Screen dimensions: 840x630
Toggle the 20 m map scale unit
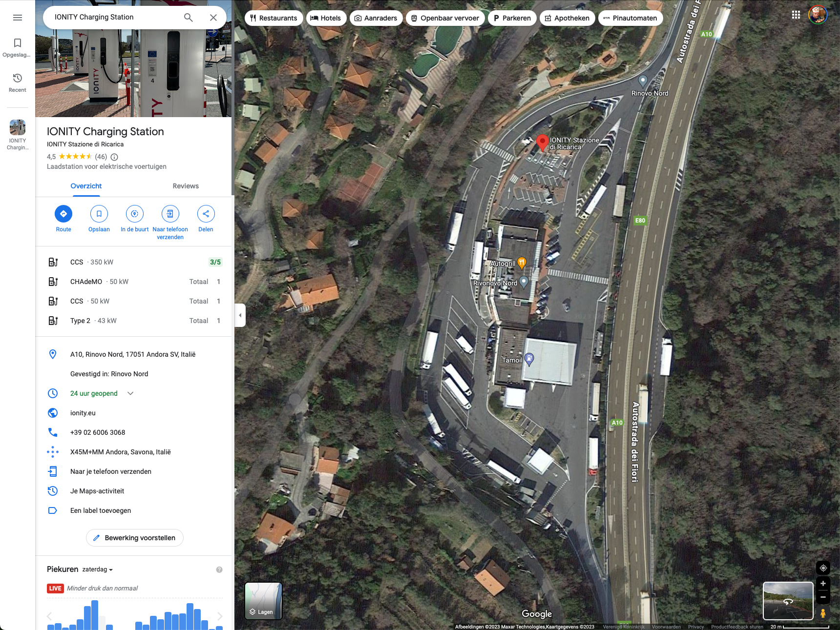799,627
